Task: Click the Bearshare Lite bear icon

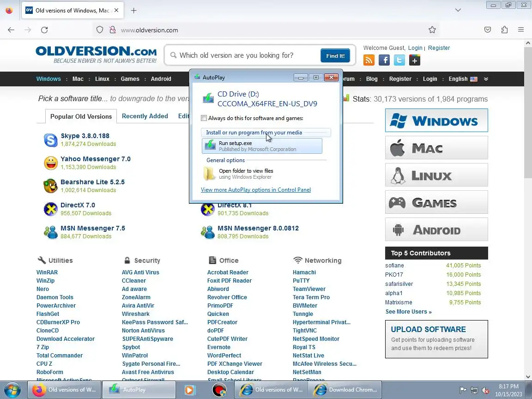Action: pos(51,186)
